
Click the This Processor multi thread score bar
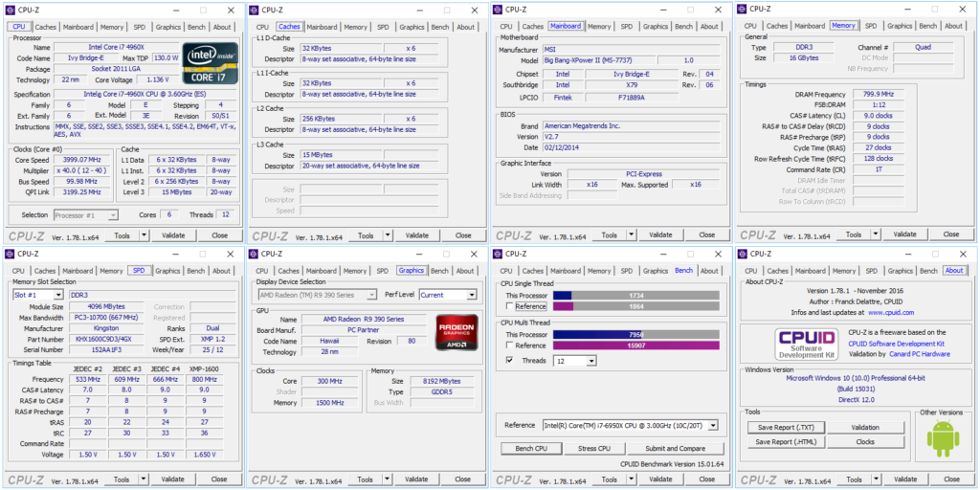click(635, 334)
